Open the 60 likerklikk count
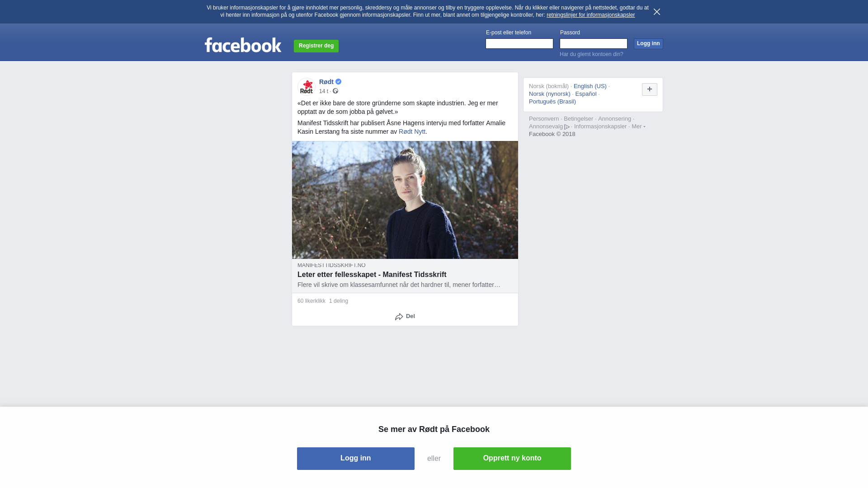This screenshot has height=488, width=868. 311,301
